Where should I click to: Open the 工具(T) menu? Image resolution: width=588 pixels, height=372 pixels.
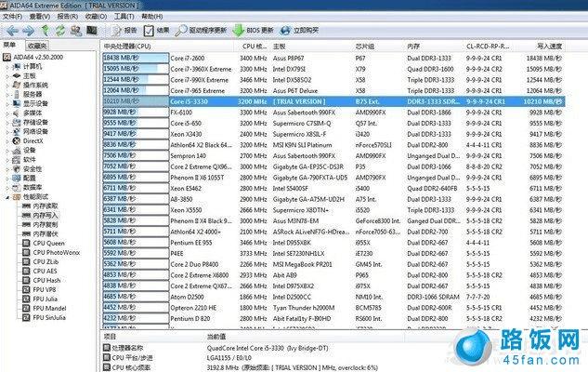(x=124, y=17)
